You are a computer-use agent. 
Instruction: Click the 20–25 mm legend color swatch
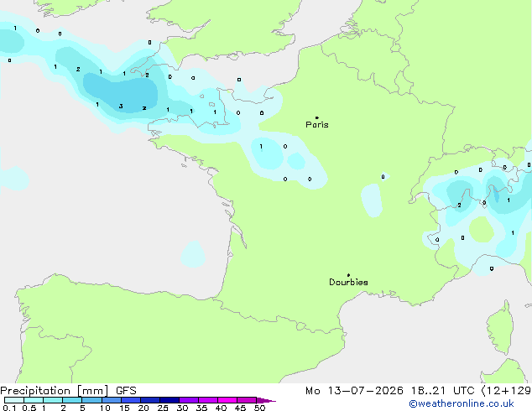pos(150,400)
